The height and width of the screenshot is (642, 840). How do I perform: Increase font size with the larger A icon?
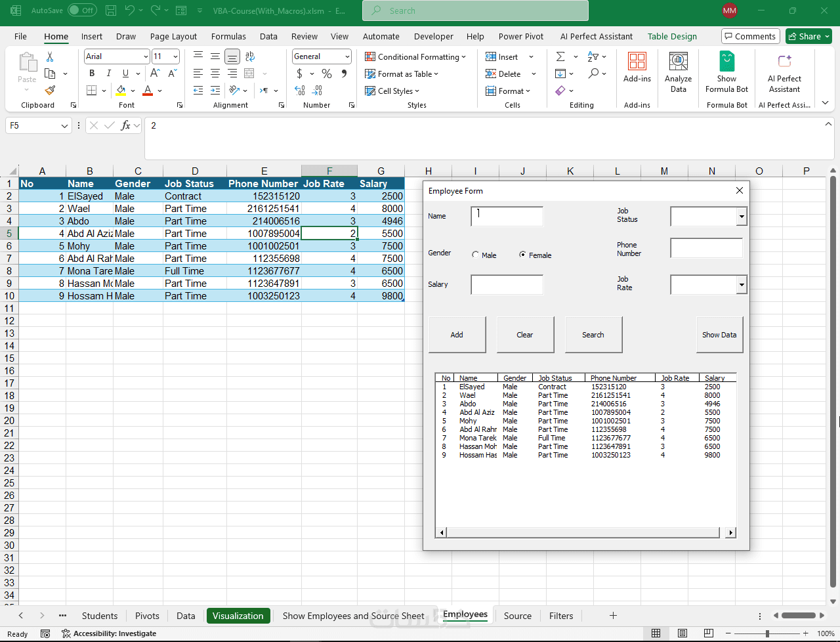[x=156, y=74]
